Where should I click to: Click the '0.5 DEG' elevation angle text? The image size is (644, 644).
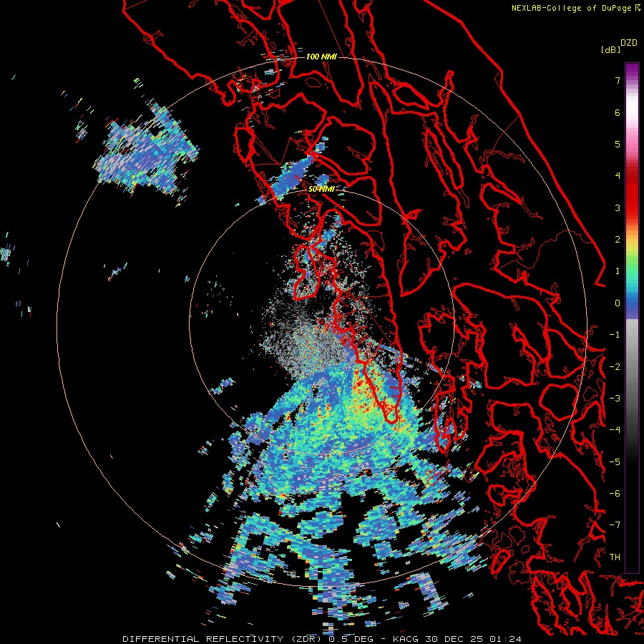coord(353,639)
